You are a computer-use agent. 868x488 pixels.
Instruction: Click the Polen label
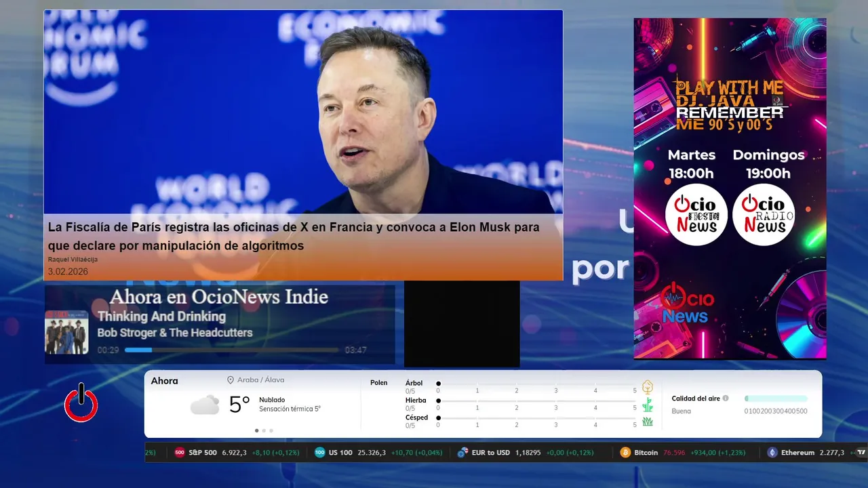[x=379, y=383]
